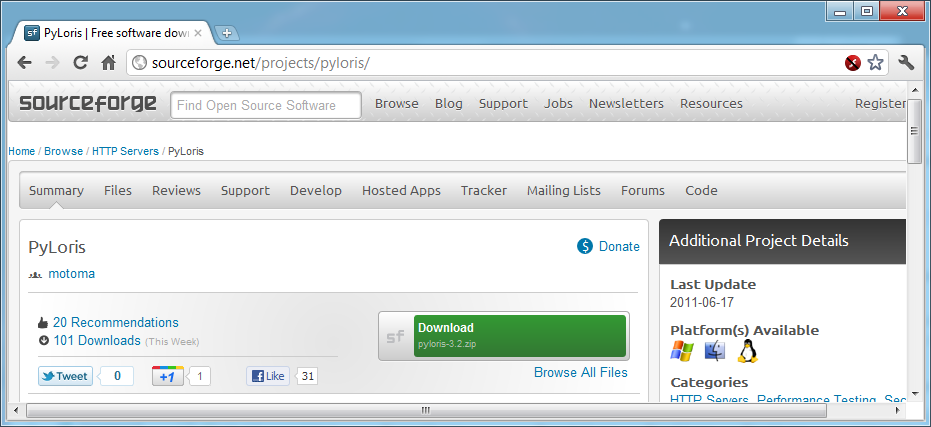Go back with the browser back arrow

pos(24,62)
